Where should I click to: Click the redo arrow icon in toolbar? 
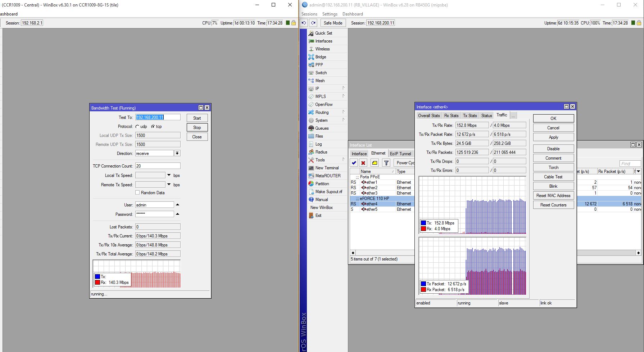(313, 23)
